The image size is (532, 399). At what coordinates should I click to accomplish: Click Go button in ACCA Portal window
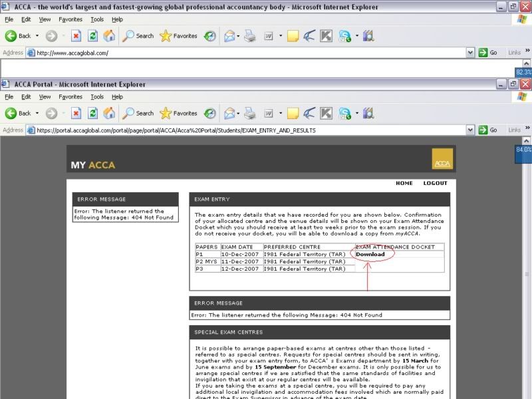point(488,130)
